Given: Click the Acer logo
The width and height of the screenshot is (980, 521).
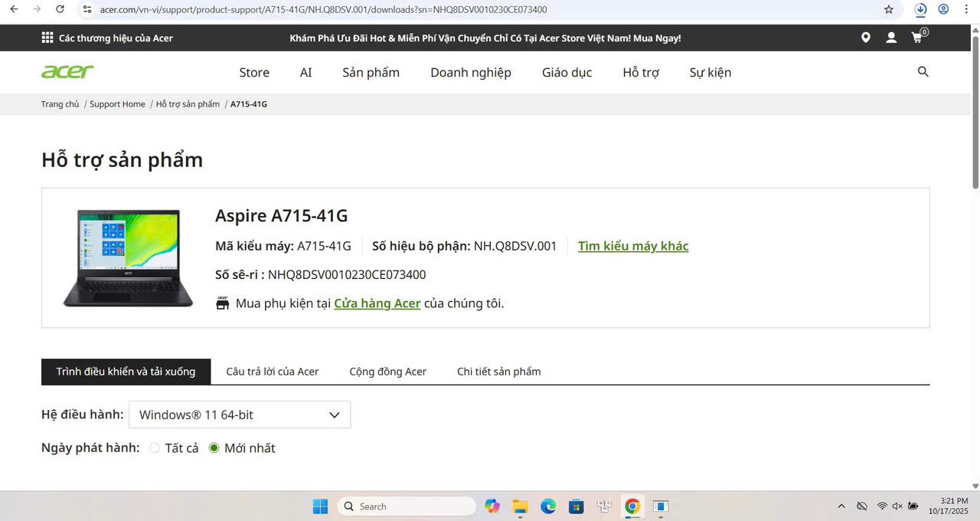Looking at the screenshot, I should (x=67, y=72).
